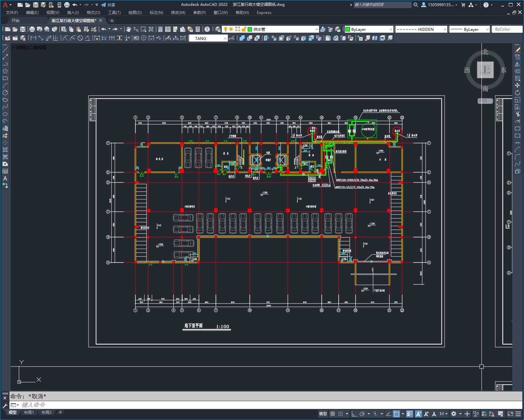524x420 pixels.
Task: Toggle the drawing grid display
Action: pyautogui.click(x=332, y=414)
